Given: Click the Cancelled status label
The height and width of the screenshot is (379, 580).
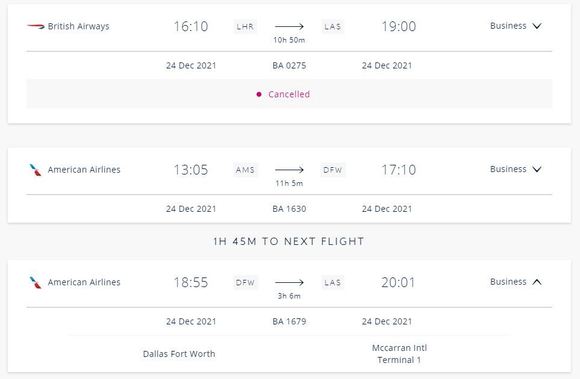Looking at the screenshot, I should [x=289, y=94].
